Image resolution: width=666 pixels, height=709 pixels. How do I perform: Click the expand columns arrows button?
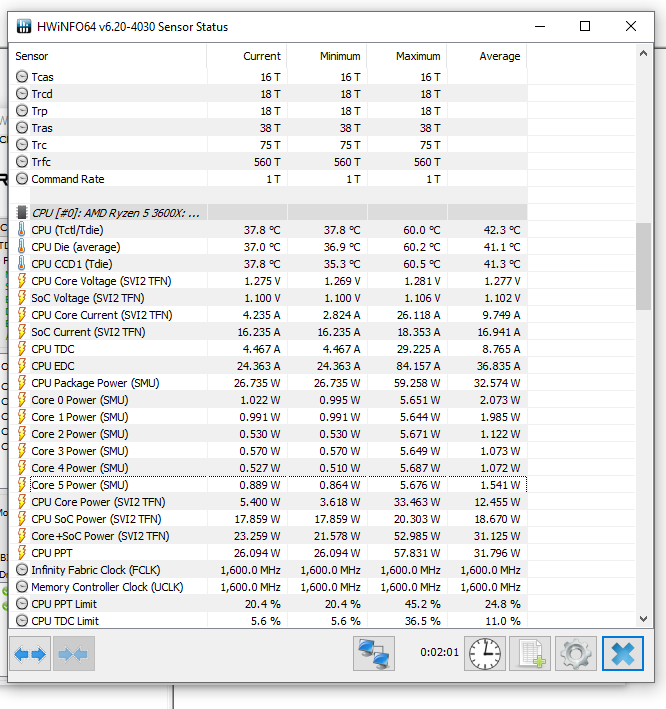[30, 654]
